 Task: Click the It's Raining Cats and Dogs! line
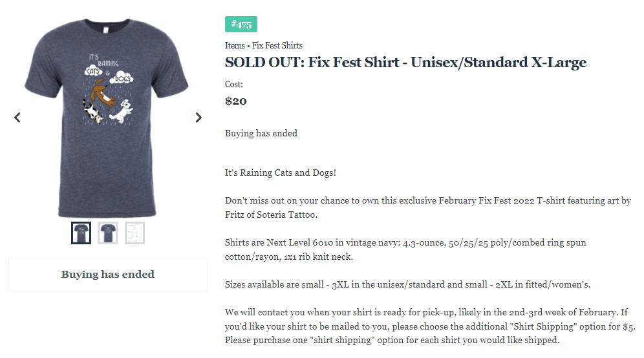(x=281, y=173)
